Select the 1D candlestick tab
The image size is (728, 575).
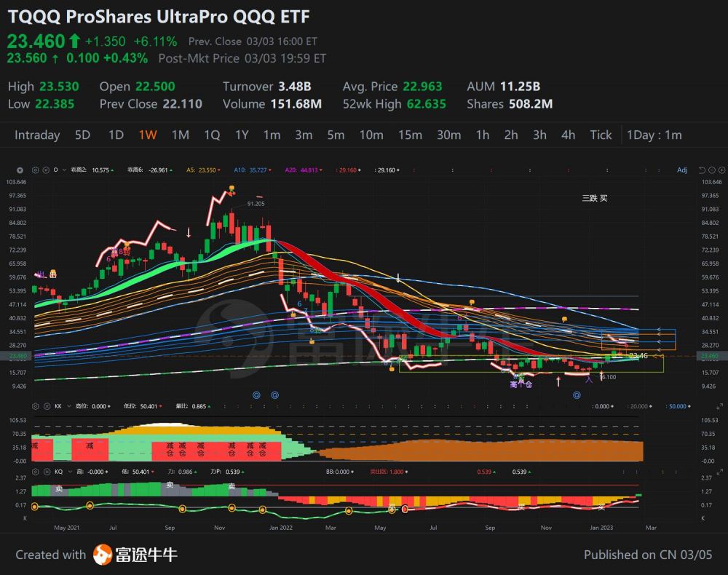pos(116,135)
